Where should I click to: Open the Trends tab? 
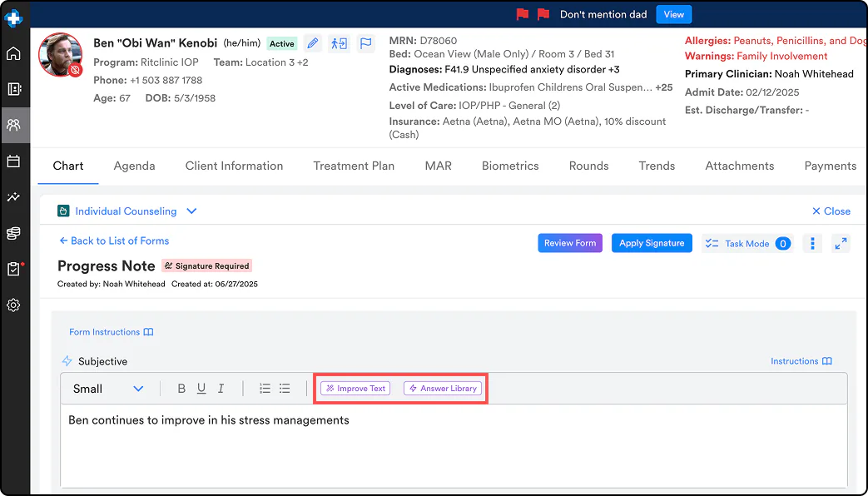[x=657, y=166]
